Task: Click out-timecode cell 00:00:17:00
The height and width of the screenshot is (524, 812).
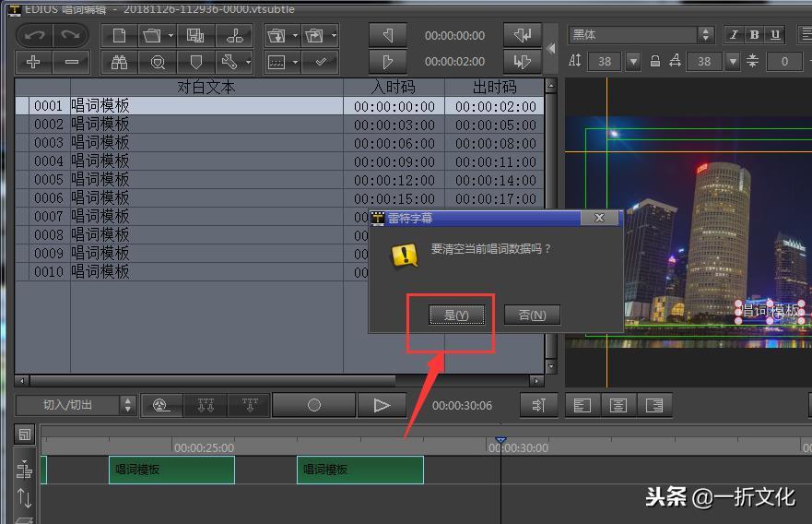Action: point(495,198)
